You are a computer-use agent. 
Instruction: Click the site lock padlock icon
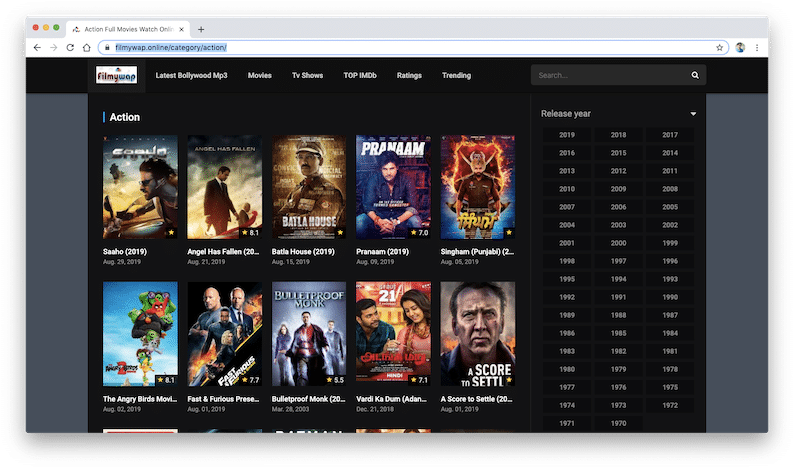point(107,48)
